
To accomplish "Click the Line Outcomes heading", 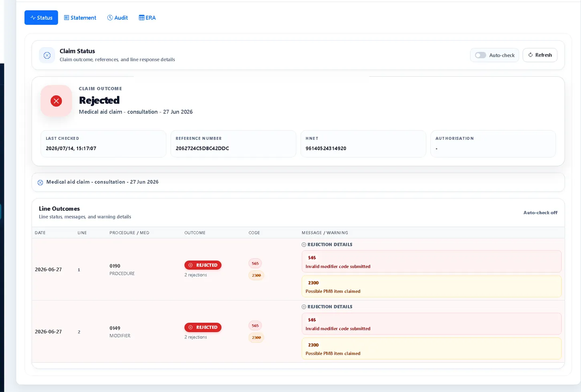I will [x=59, y=209].
